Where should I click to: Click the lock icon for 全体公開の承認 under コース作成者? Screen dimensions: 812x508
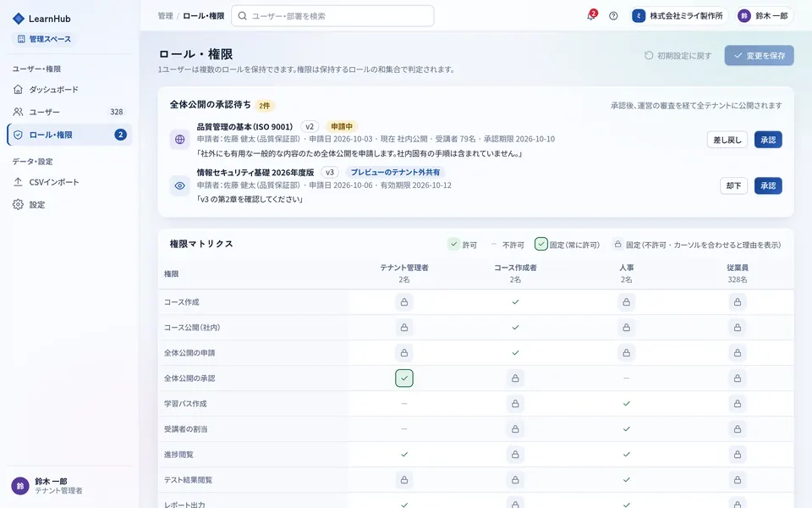coord(515,378)
